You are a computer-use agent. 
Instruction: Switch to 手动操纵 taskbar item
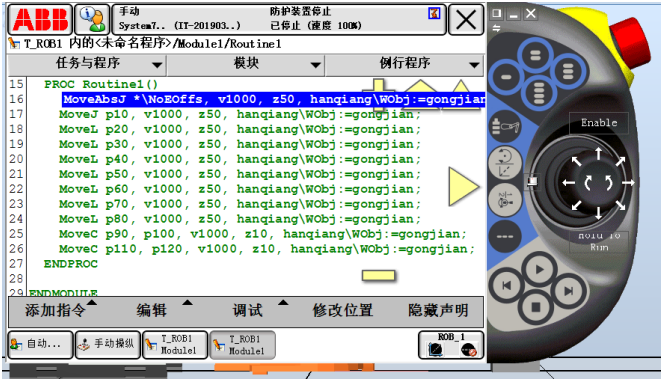[x=108, y=344]
